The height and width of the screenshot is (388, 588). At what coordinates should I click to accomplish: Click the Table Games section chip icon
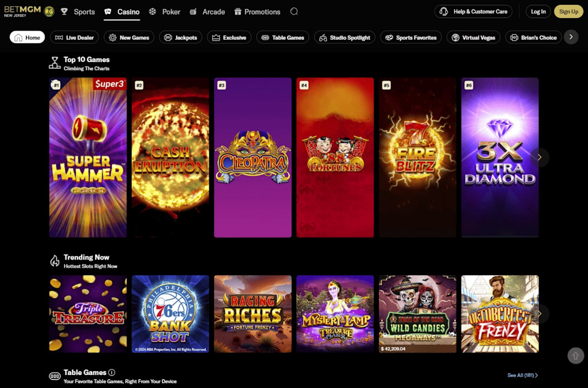coord(55,376)
